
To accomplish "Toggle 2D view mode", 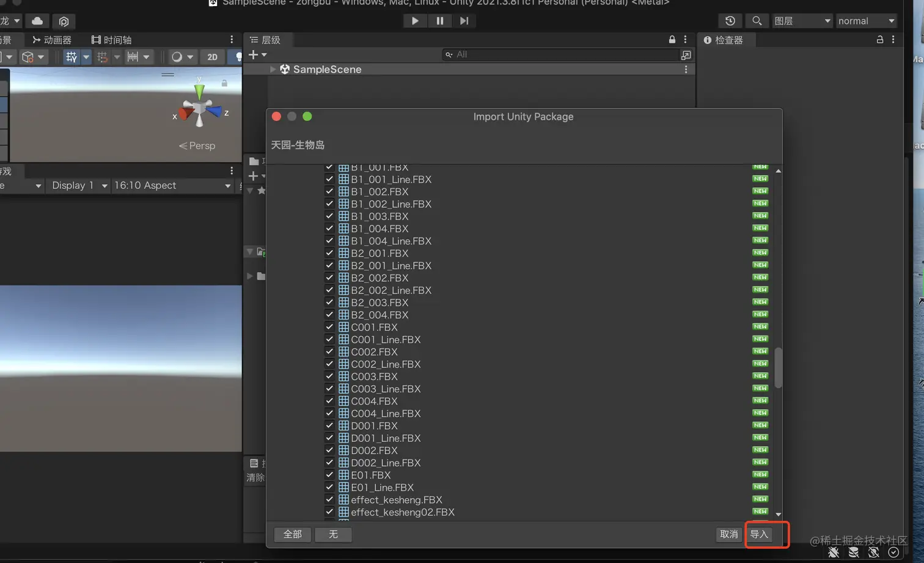I will click(x=212, y=57).
